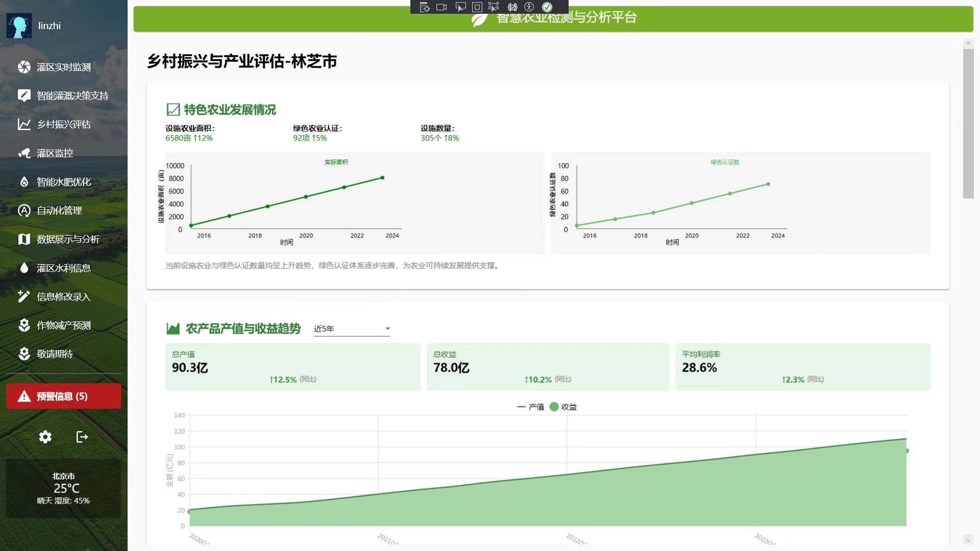Click the summary sentence 当前设施农业与绿色认证数量

pyautogui.click(x=333, y=266)
